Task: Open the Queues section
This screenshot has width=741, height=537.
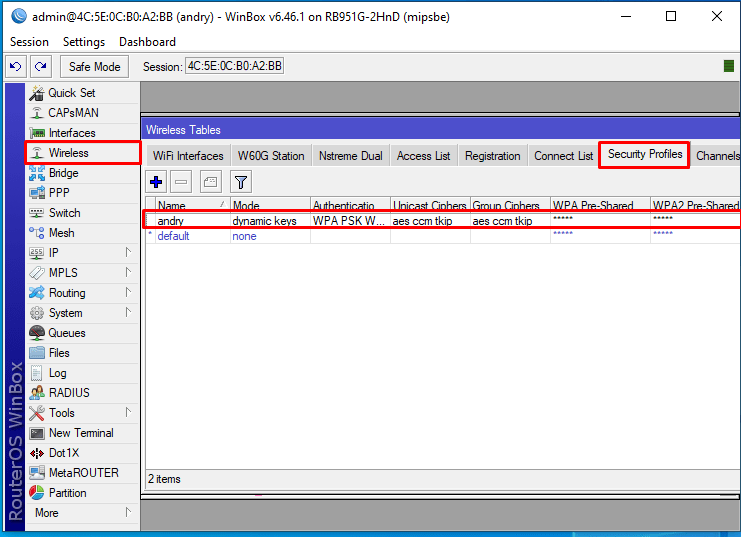Action: click(66, 333)
